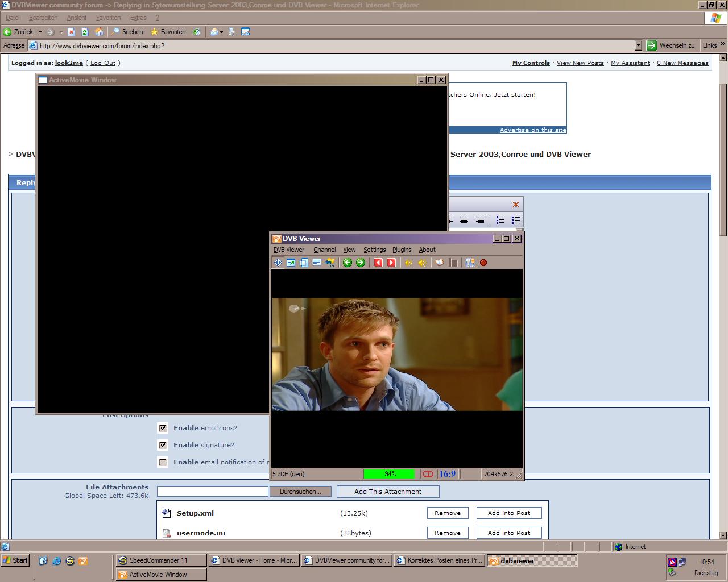Open the mail button dropdown arrow
This screenshot has width=728, height=582.
pos(222,32)
